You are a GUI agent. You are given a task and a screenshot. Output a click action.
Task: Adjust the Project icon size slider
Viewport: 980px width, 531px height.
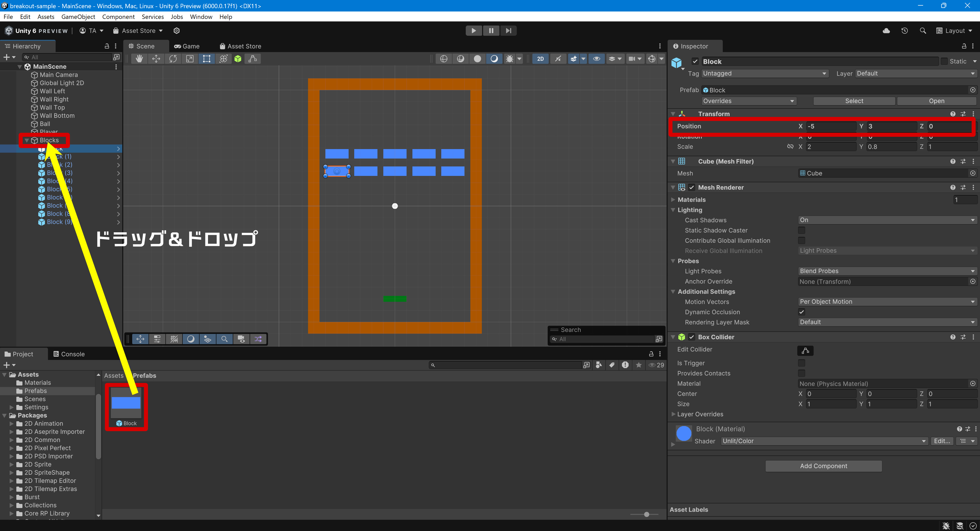646,514
